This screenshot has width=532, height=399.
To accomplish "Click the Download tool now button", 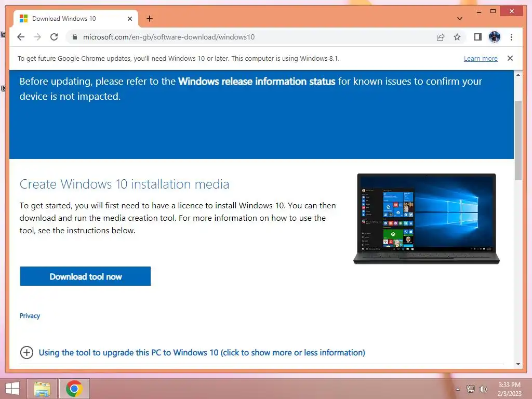I will pos(85,276).
